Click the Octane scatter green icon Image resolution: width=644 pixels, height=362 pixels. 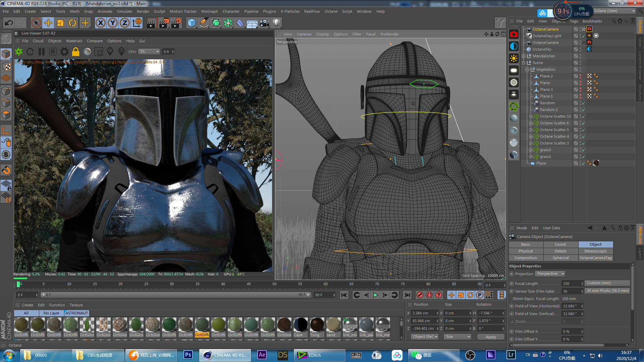pos(514,107)
